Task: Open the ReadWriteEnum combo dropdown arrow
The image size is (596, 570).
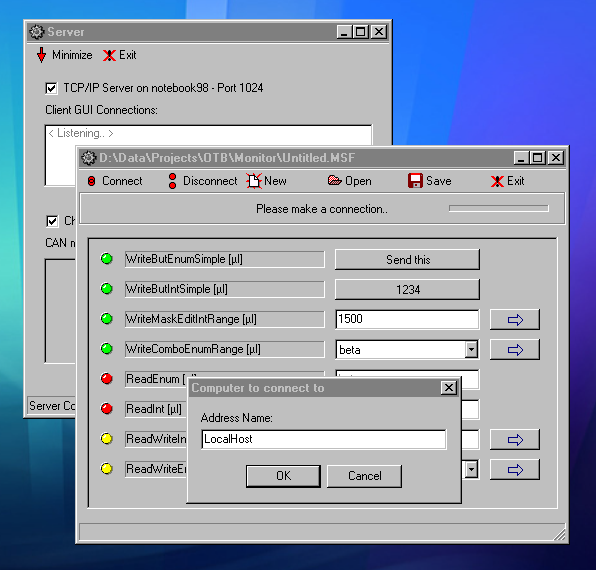Action: (471, 470)
